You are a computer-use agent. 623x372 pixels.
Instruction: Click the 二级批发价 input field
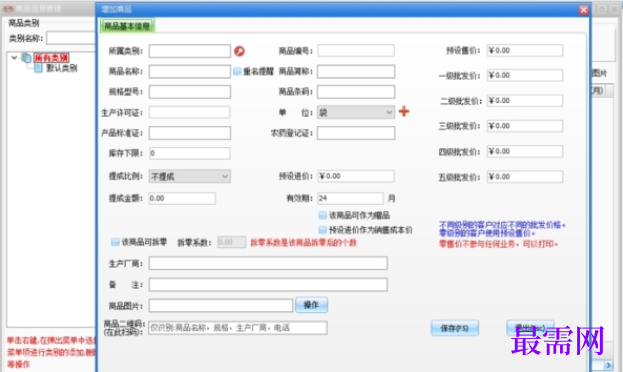pos(525,101)
